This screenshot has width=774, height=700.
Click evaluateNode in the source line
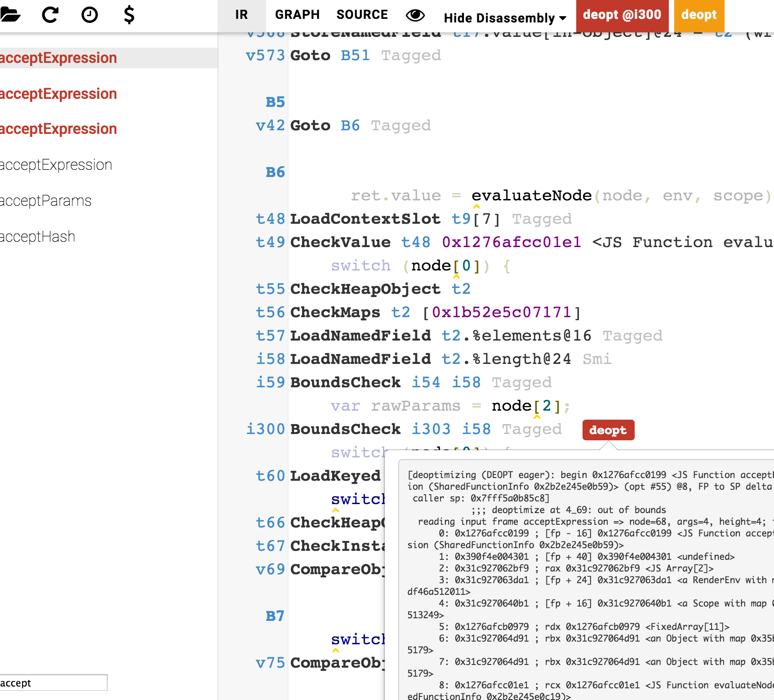coord(531,195)
